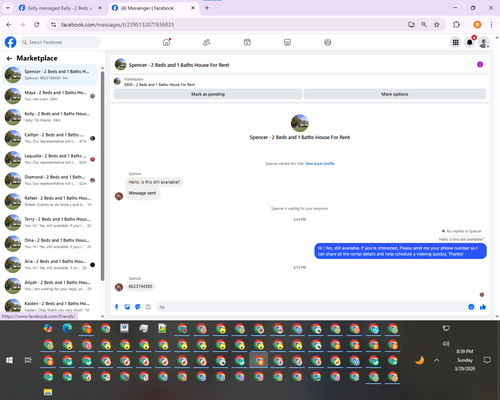The height and width of the screenshot is (400, 500).
Task: Open the Groups icon in top navigation
Action: 328,42
